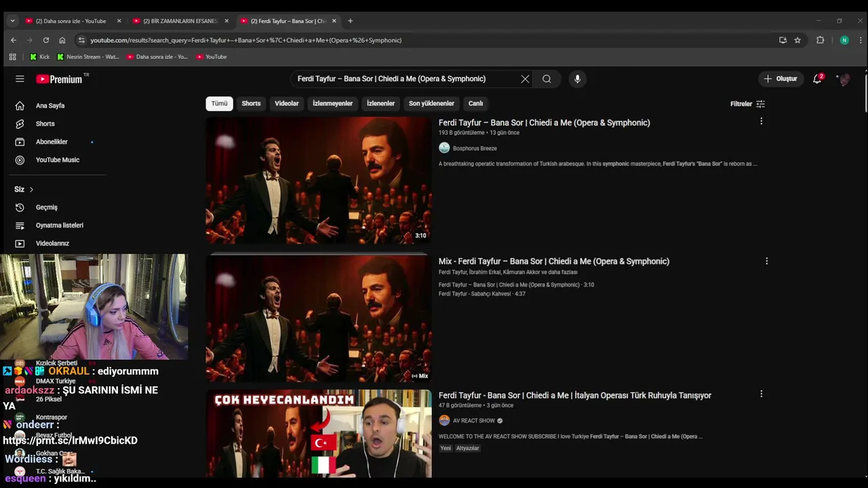Select the Shorts filter chip

click(251, 104)
